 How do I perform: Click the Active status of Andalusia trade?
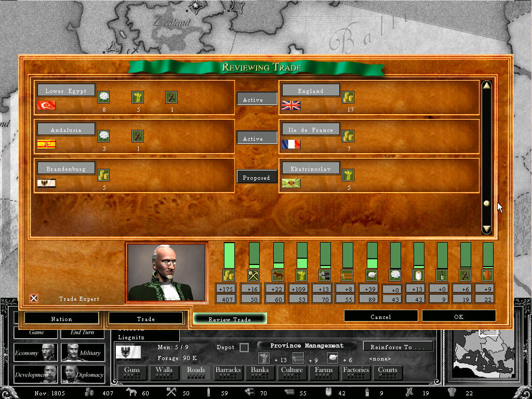(x=257, y=138)
